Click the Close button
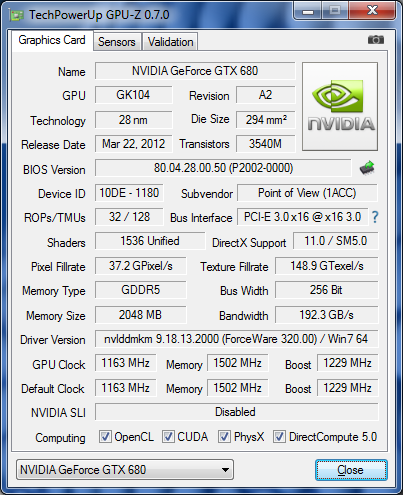Image resolution: width=403 pixels, height=495 pixels. click(351, 470)
